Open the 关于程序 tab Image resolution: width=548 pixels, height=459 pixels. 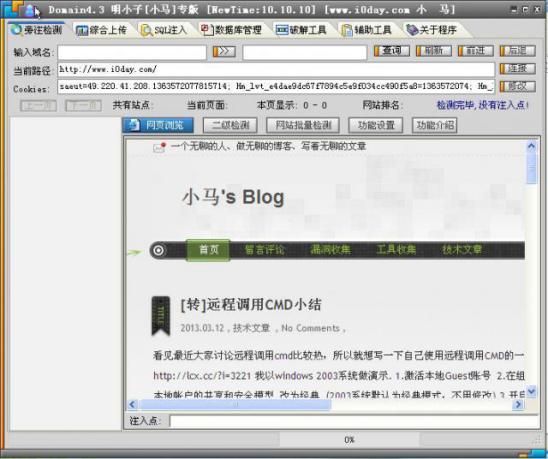[x=432, y=30]
